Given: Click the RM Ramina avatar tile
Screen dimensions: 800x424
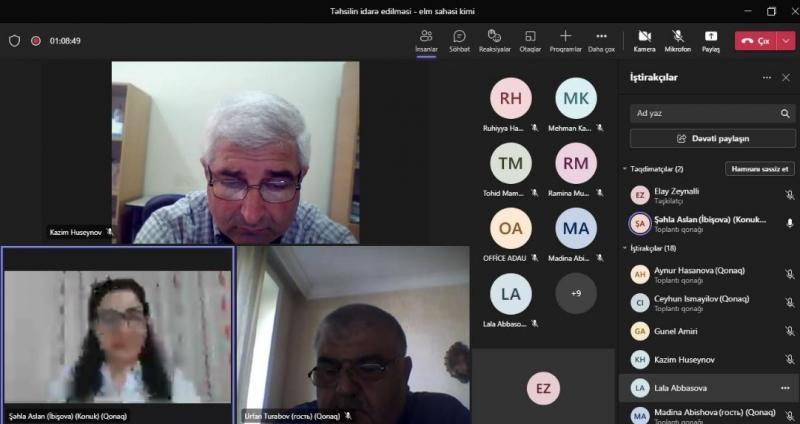Looking at the screenshot, I should [x=576, y=163].
